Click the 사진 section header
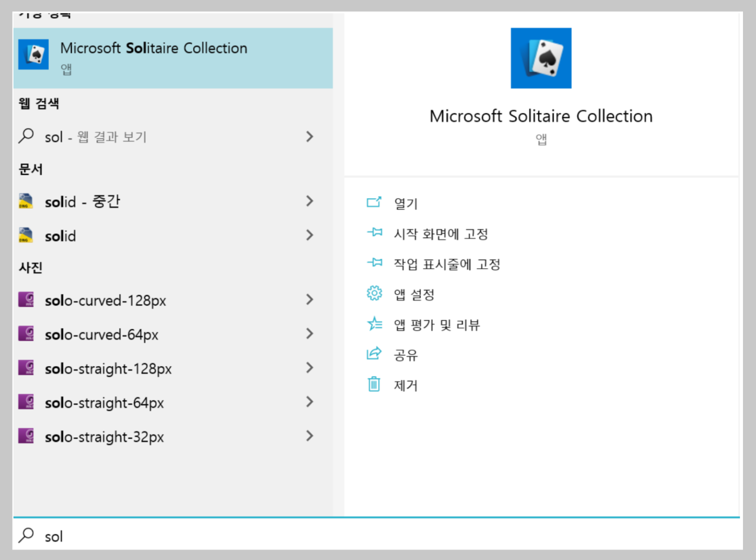 (x=31, y=268)
